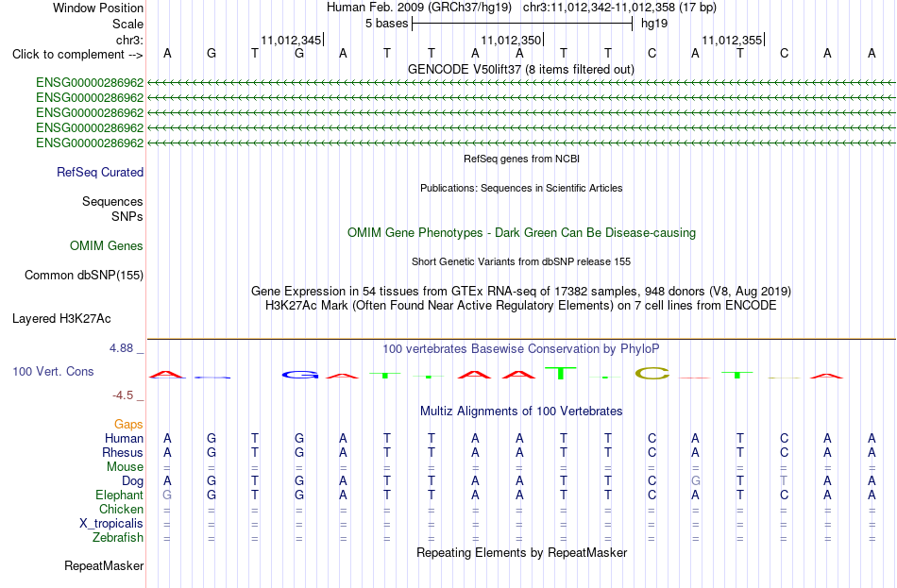Screen dimensions: 897x588
Task: Click the 'Human' species label
Action: (124, 439)
